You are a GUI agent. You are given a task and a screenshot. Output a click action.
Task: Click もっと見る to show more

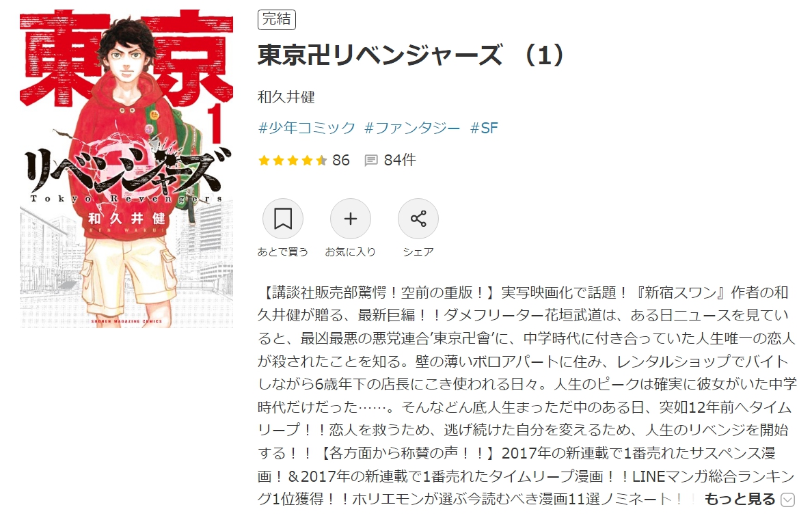tap(740, 499)
